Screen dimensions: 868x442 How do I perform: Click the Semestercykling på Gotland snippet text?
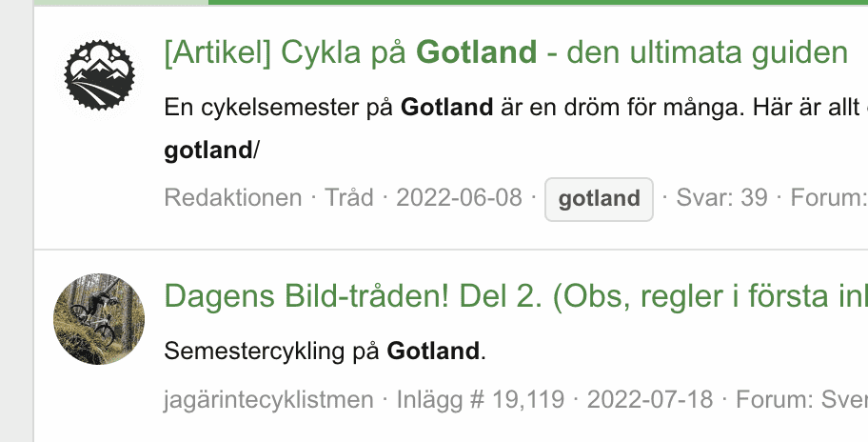[x=325, y=351]
